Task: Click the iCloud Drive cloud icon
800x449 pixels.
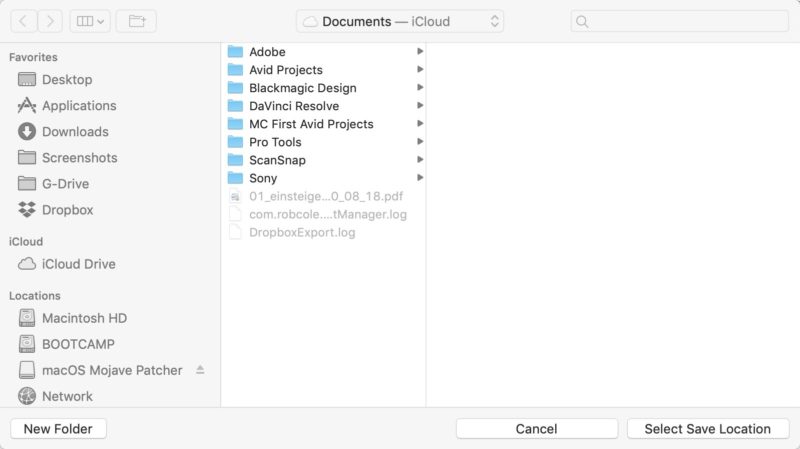Action: coord(27,264)
